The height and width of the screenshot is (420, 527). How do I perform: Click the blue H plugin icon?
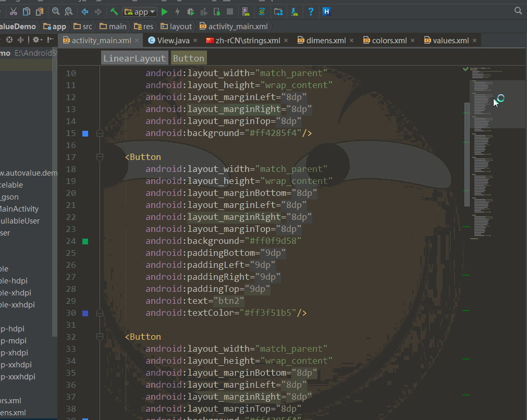coord(326,12)
